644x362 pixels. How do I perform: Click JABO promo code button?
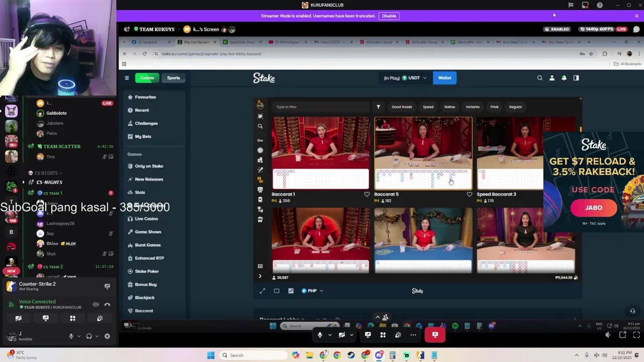click(594, 208)
